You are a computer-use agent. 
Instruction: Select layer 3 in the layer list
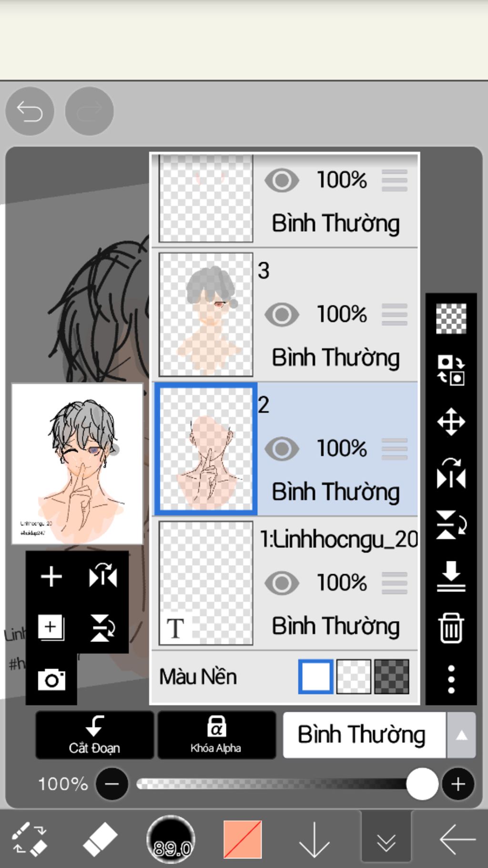(285, 315)
